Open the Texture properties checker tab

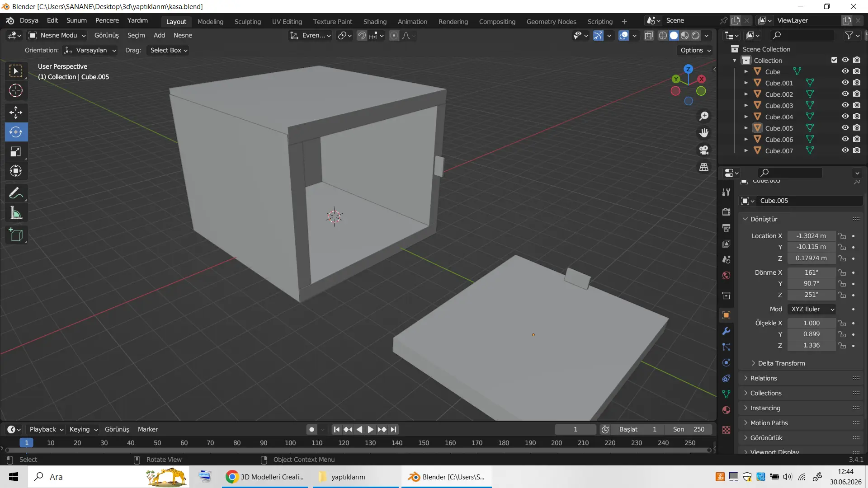pos(726,430)
